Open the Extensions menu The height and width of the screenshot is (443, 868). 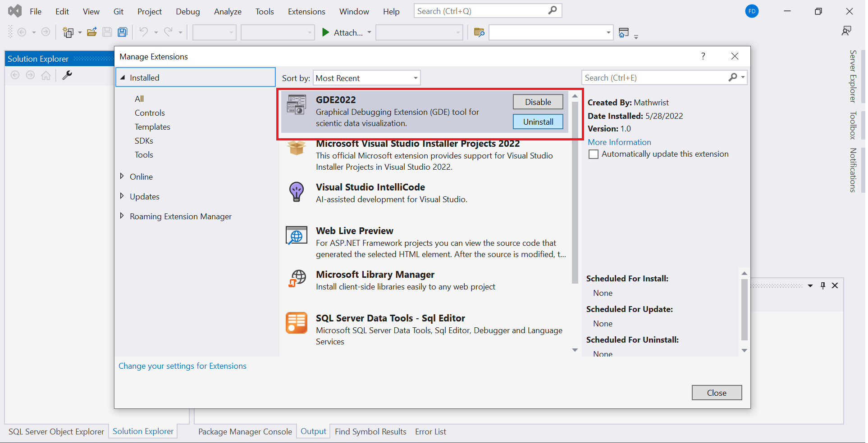306,12
